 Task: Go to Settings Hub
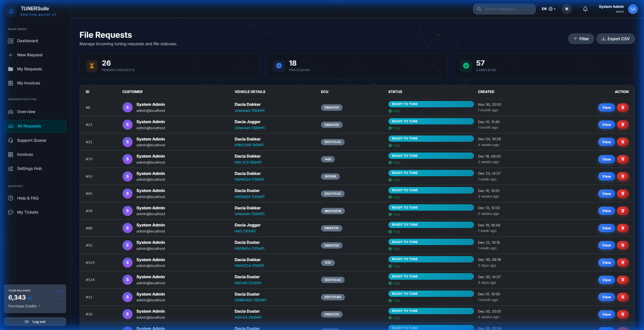point(29,168)
